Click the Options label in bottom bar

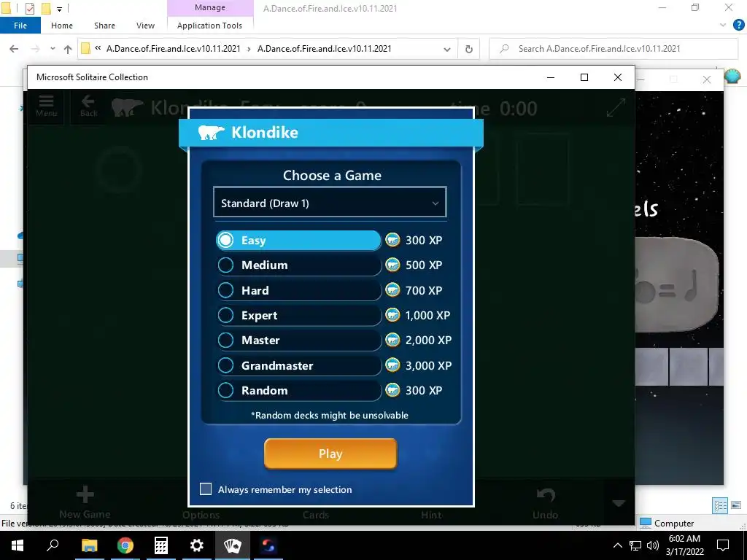[201, 515]
